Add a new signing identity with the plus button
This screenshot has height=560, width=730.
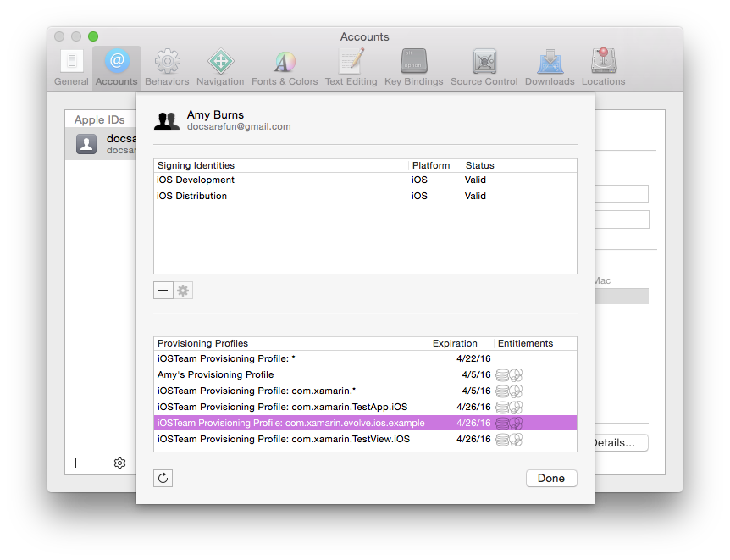coord(163,290)
